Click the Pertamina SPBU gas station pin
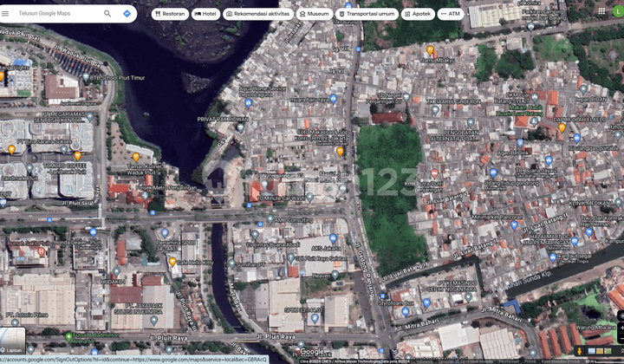Viewport: 624px width, 364px height. coord(165,233)
